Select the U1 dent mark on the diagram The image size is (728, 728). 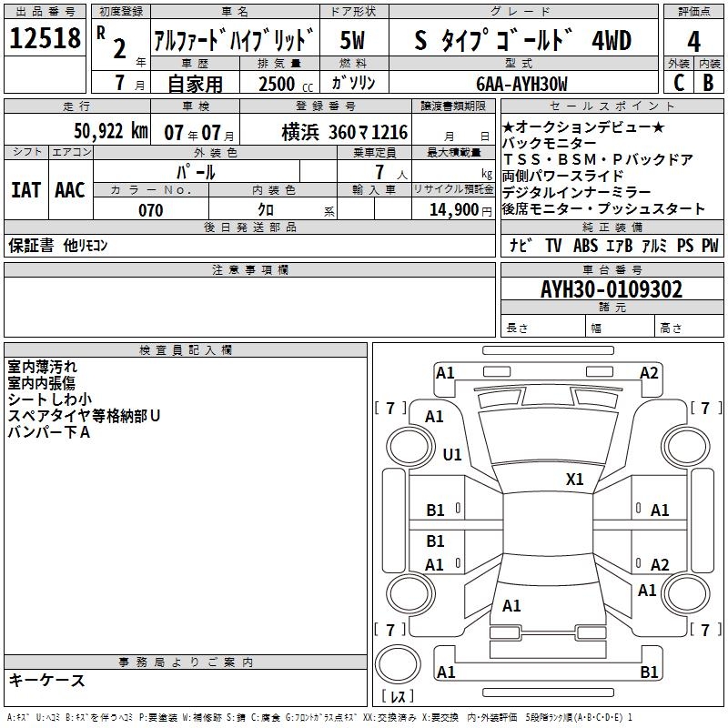[x=452, y=454]
